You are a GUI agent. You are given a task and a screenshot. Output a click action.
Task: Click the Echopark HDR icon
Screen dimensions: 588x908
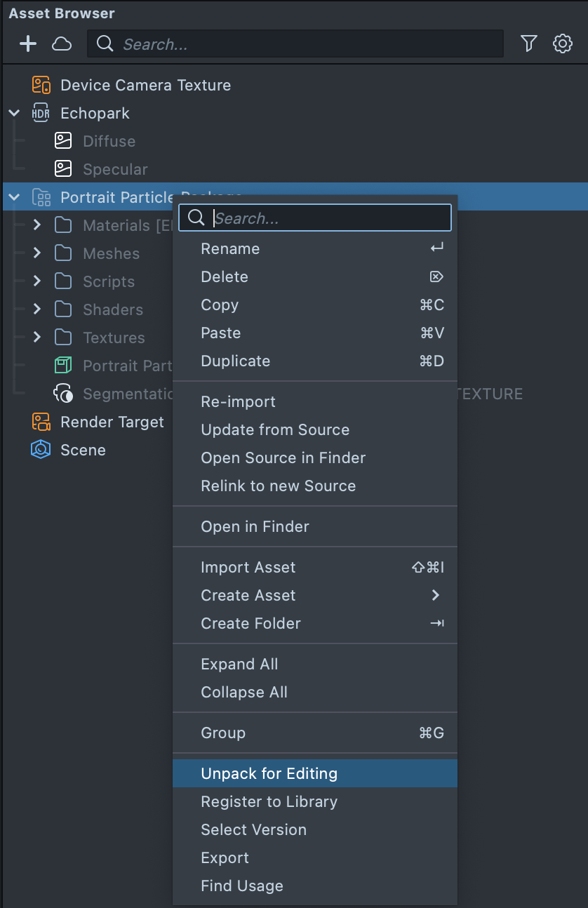[x=41, y=114]
